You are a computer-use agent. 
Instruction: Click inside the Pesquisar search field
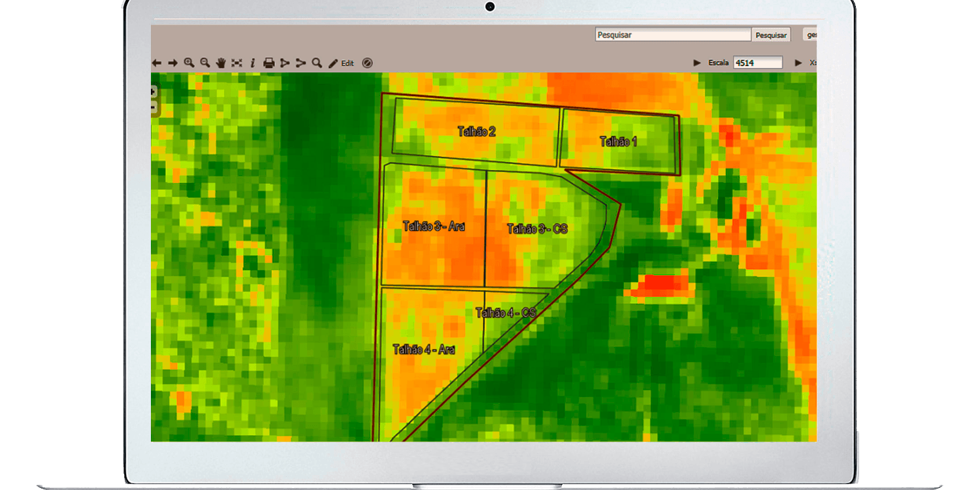[673, 35]
